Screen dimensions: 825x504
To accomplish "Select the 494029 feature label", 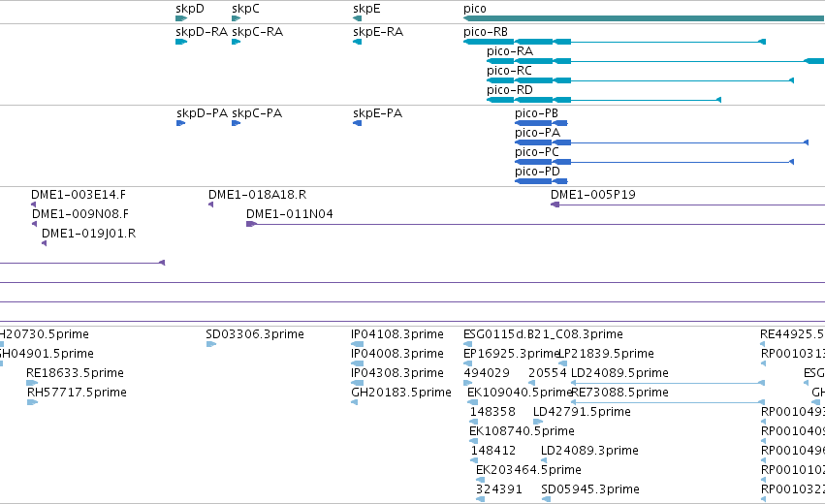I will click(486, 373).
